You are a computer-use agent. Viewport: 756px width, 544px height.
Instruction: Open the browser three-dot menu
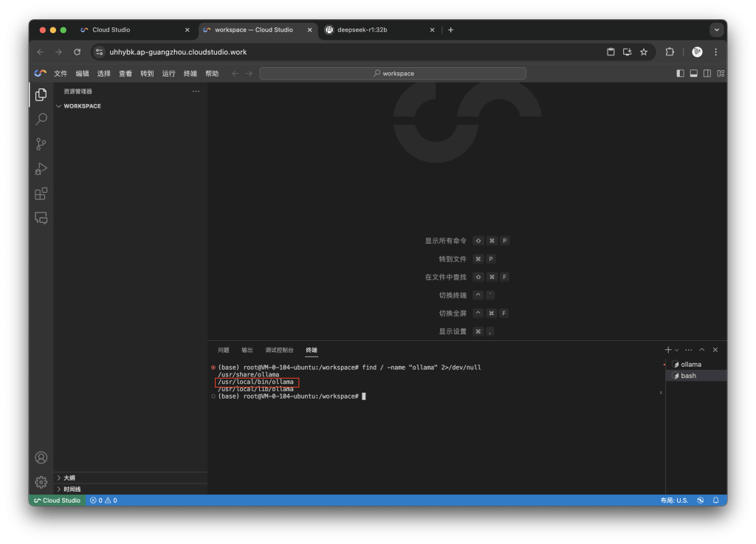coord(715,52)
